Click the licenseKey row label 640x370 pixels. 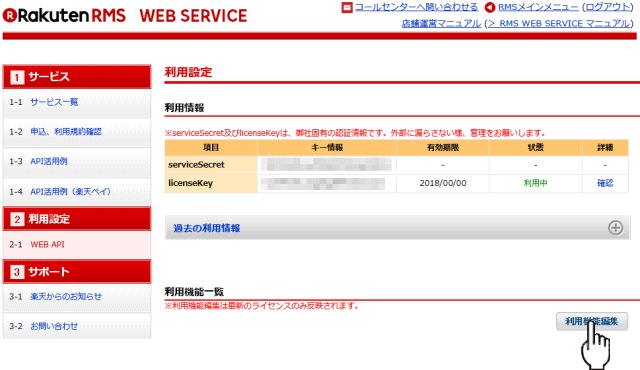point(190,183)
